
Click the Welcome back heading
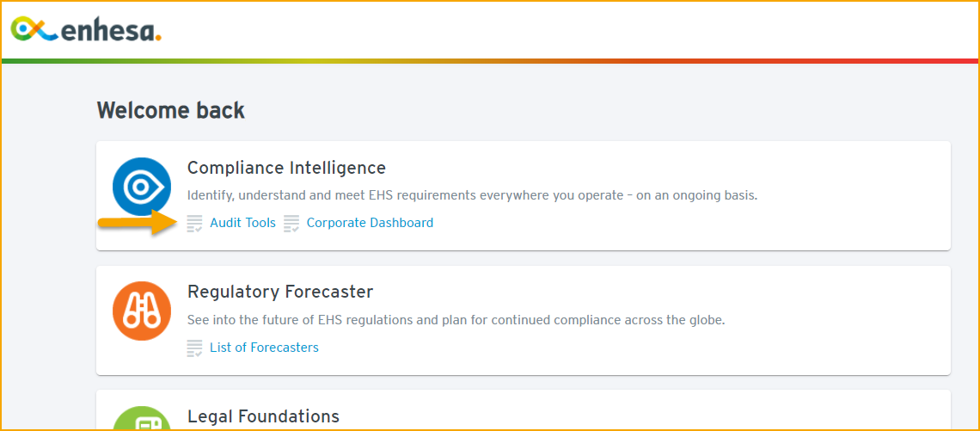click(x=170, y=111)
